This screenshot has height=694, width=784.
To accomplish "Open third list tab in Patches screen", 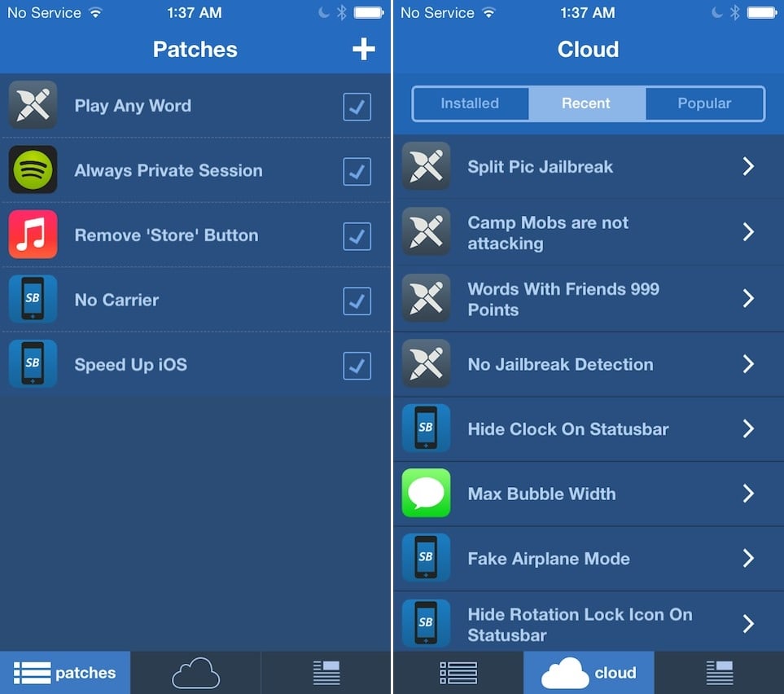I will coord(326,673).
